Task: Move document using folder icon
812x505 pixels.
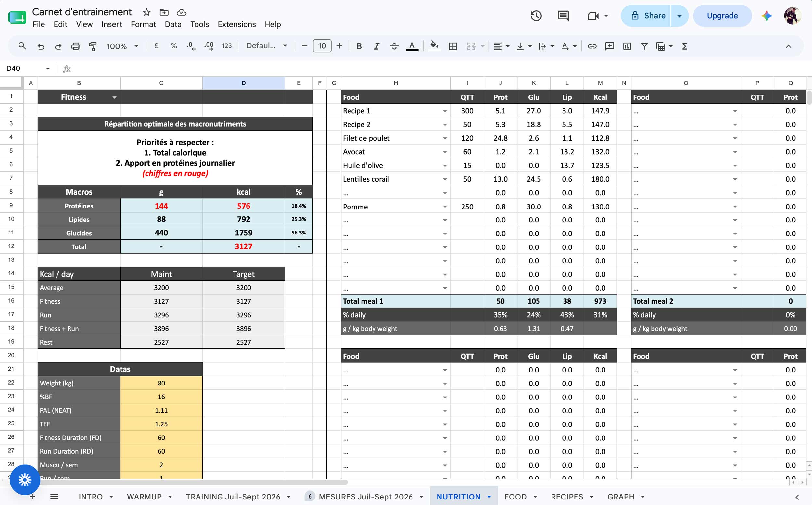Action: coord(164,12)
